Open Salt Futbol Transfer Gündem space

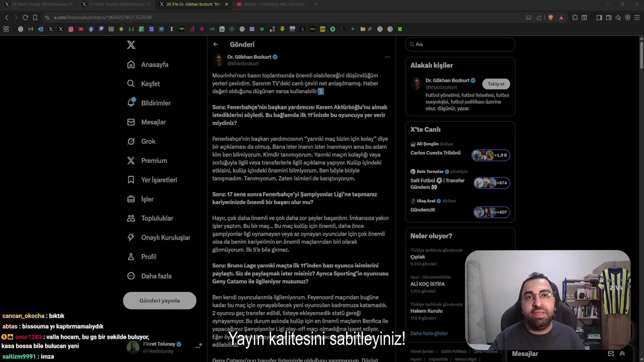tap(460, 179)
